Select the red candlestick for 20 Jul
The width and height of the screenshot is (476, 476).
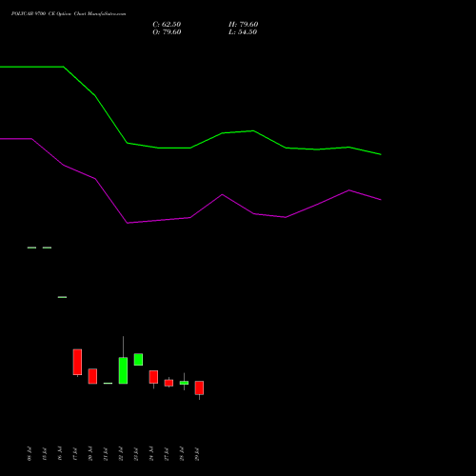pos(92,376)
